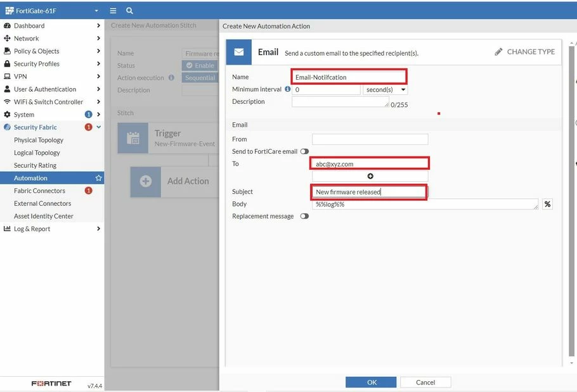Screen dimensions: 577x392
Task: Select the Enable status option
Action: click(x=200, y=65)
